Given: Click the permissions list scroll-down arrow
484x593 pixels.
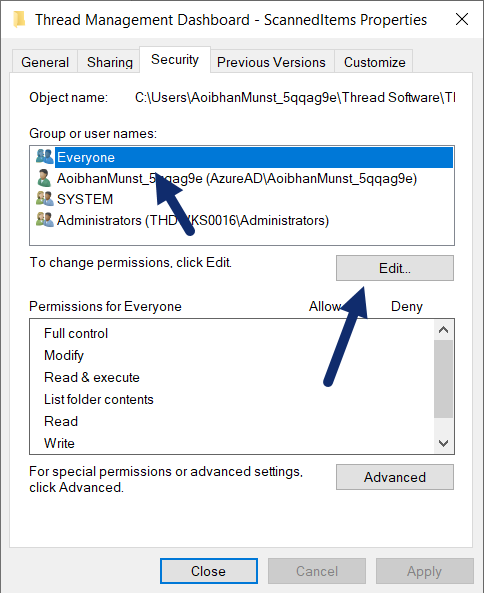Looking at the screenshot, I should coord(444,443).
